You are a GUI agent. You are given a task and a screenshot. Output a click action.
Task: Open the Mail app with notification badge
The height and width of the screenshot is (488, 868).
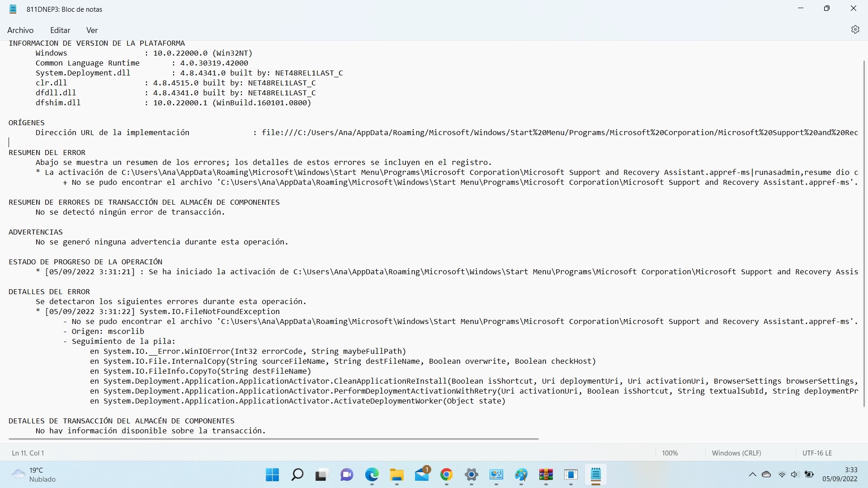422,475
